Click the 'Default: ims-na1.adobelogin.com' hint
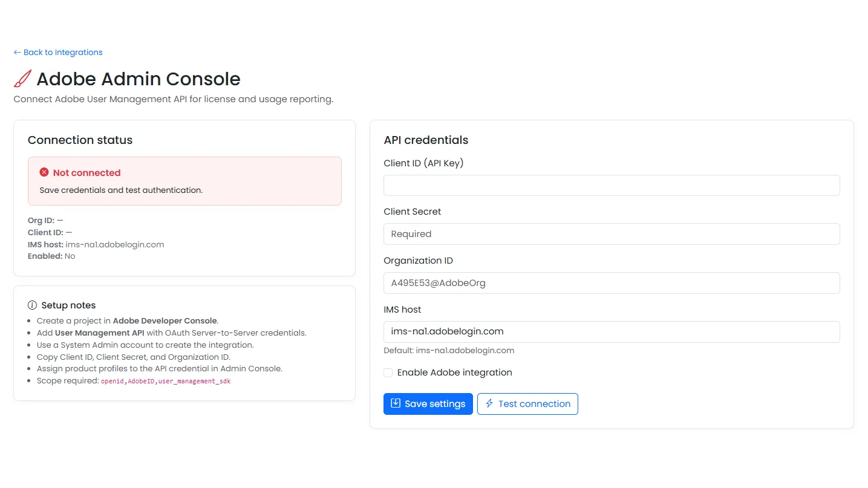This screenshot has width=868, height=488. point(449,351)
